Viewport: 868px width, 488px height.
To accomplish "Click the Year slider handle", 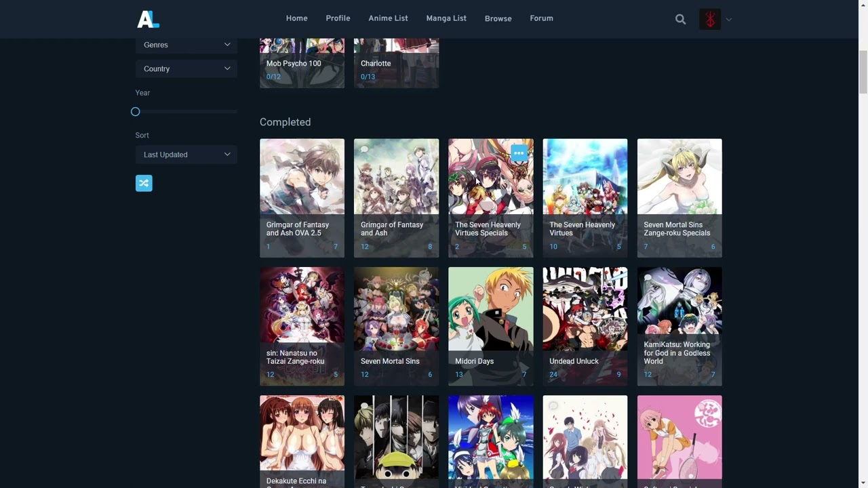I will [x=135, y=112].
